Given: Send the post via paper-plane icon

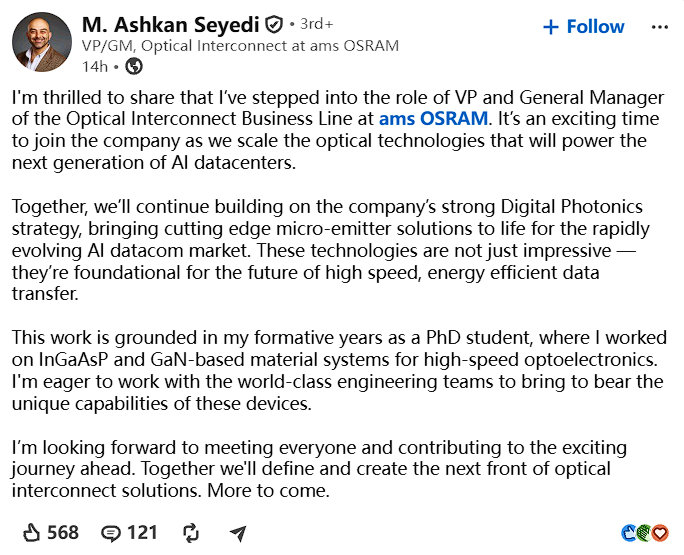Looking at the screenshot, I should 238,533.
